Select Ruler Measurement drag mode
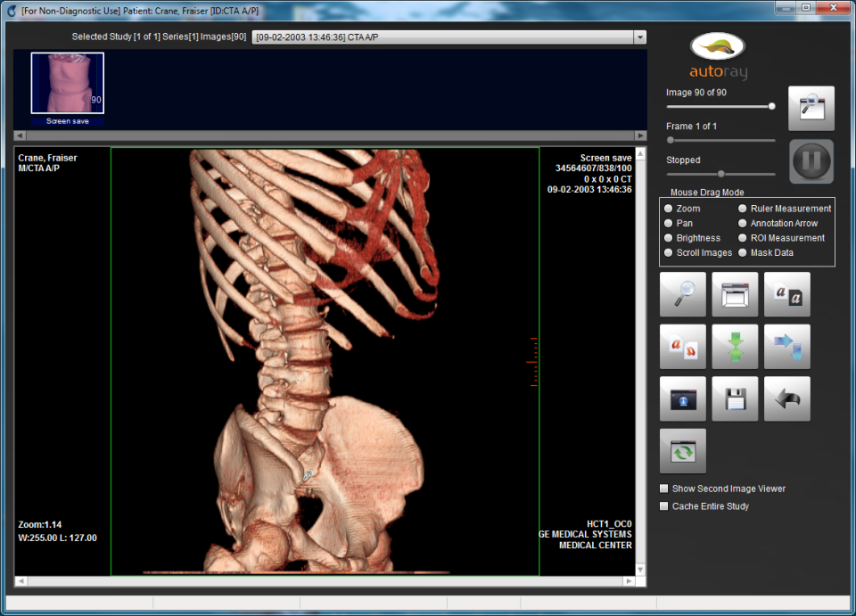This screenshot has height=616, width=856. 741,208
